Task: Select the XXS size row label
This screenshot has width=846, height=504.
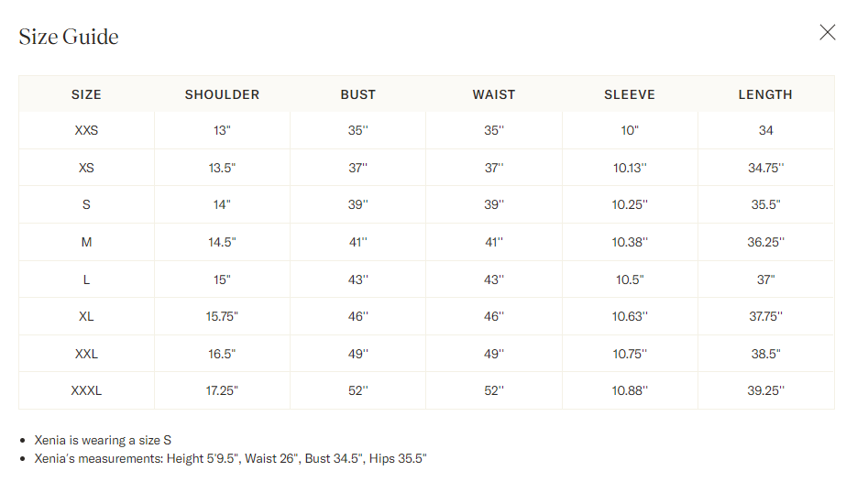Action: pyautogui.click(x=86, y=131)
